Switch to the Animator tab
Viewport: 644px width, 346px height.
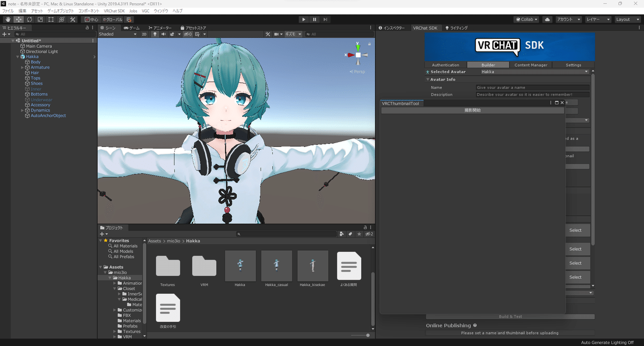pos(159,28)
